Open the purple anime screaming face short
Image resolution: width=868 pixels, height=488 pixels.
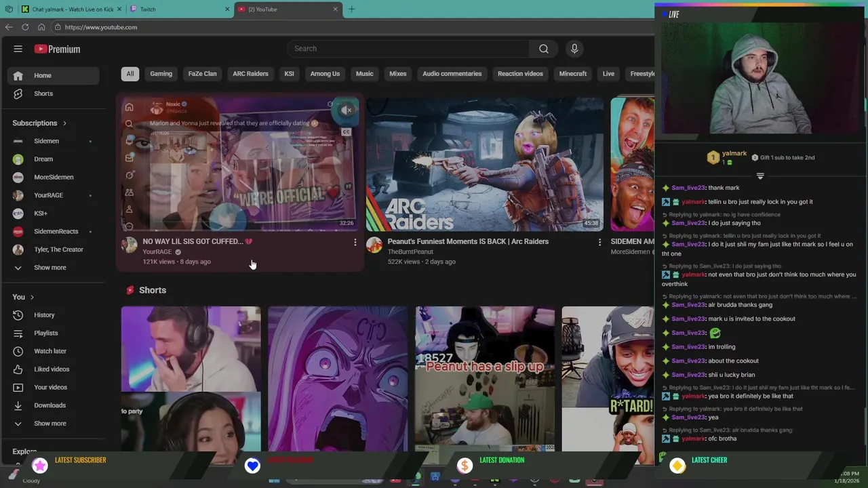pyautogui.click(x=338, y=378)
